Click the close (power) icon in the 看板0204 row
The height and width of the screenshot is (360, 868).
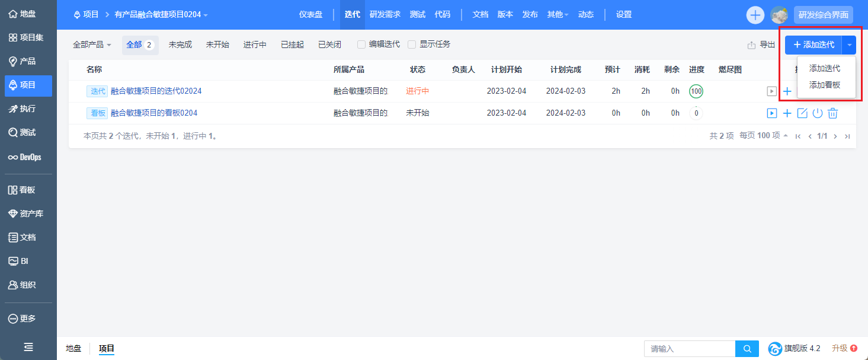818,113
